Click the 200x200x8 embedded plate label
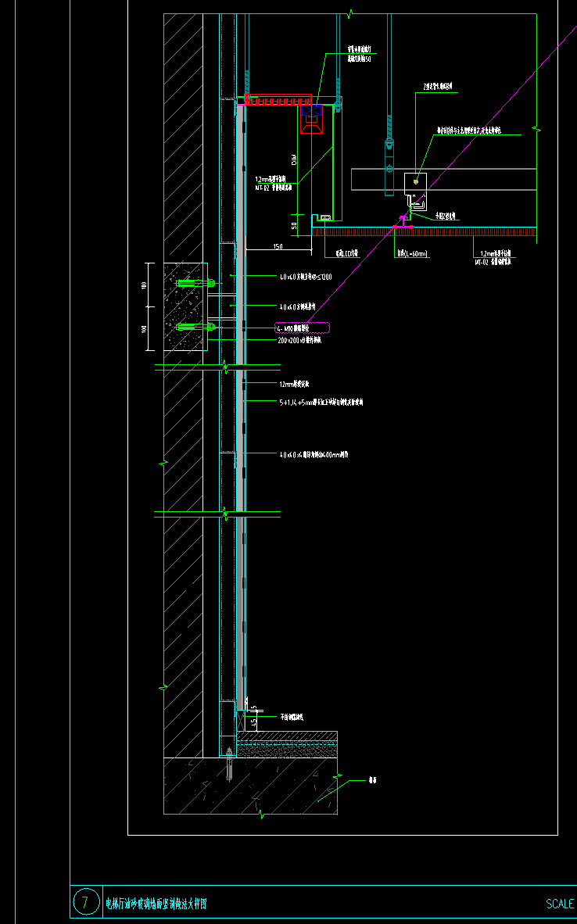 (x=299, y=341)
